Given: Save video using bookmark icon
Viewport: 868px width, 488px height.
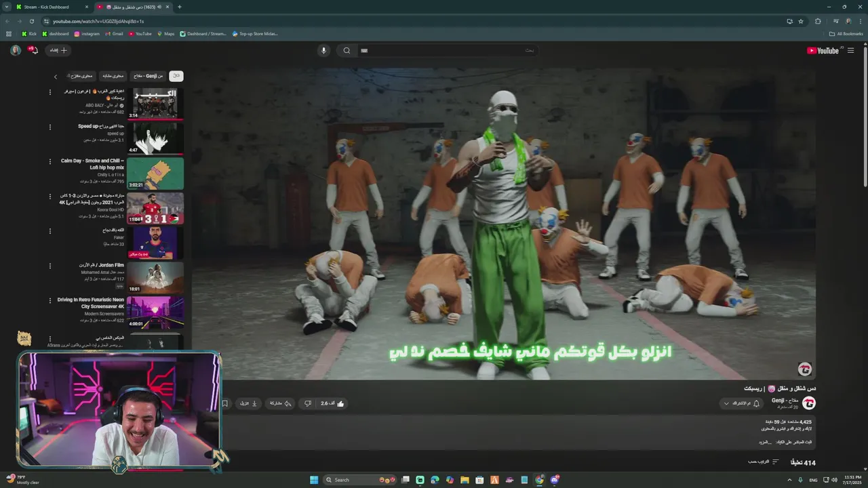Looking at the screenshot, I should (x=225, y=403).
